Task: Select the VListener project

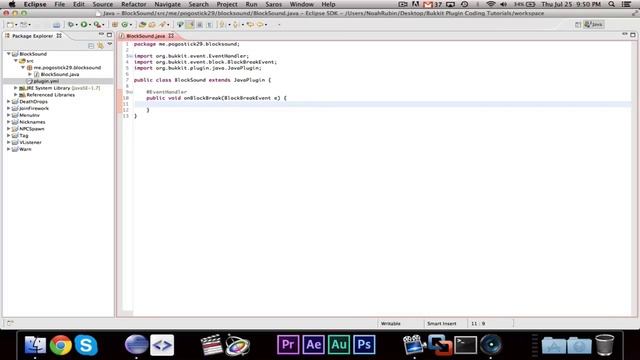Action: (30, 142)
